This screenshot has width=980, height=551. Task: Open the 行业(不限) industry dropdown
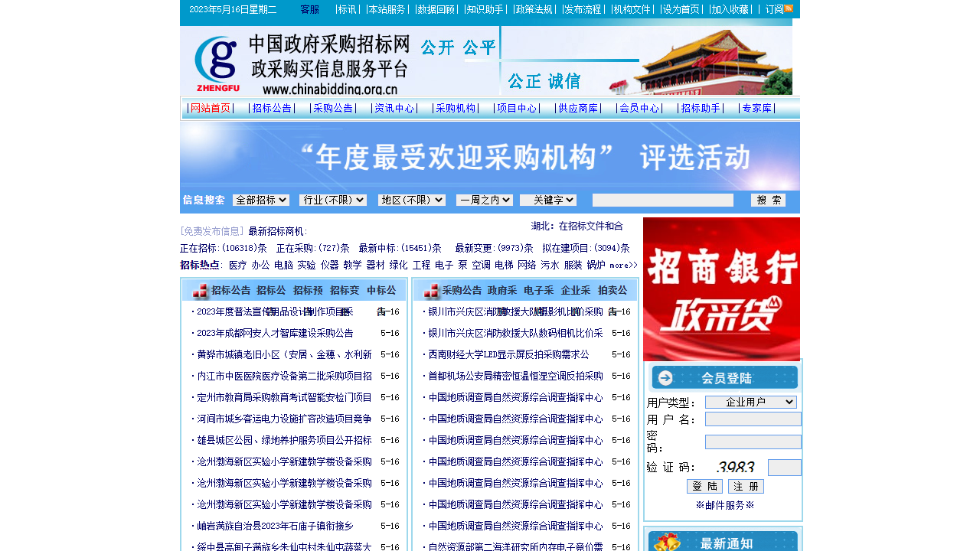pos(332,200)
